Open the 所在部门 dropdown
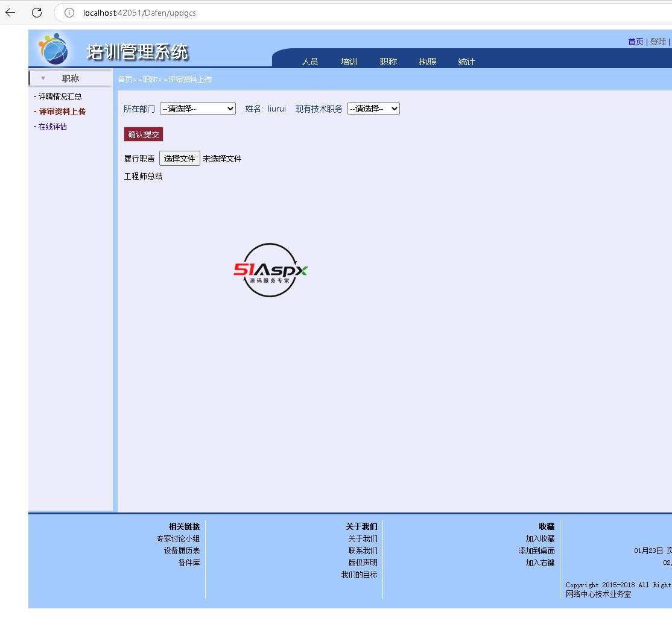This screenshot has width=672, height=618. pyautogui.click(x=197, y=109)
